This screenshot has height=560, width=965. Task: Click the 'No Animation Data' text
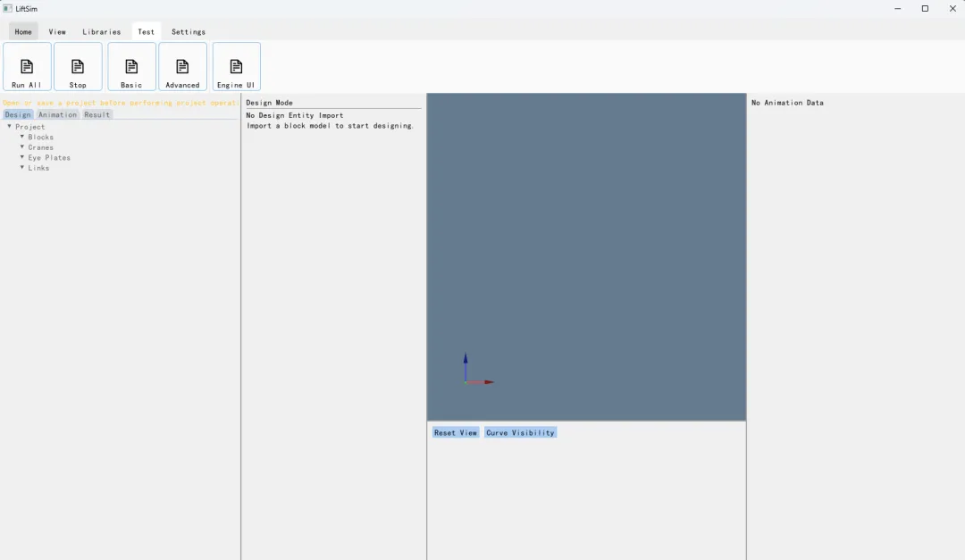pos(787,103)
